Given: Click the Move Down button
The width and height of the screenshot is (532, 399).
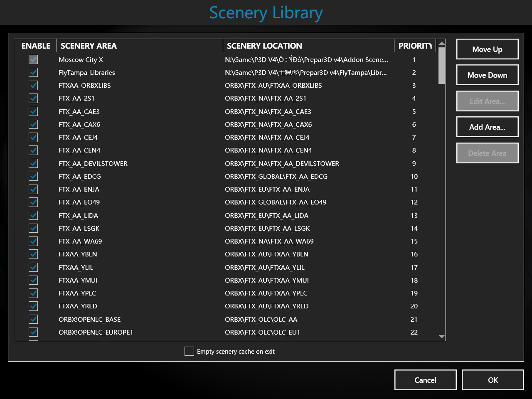Looking at the screenshot, I should pyautogui.click(x=487, y=75).
